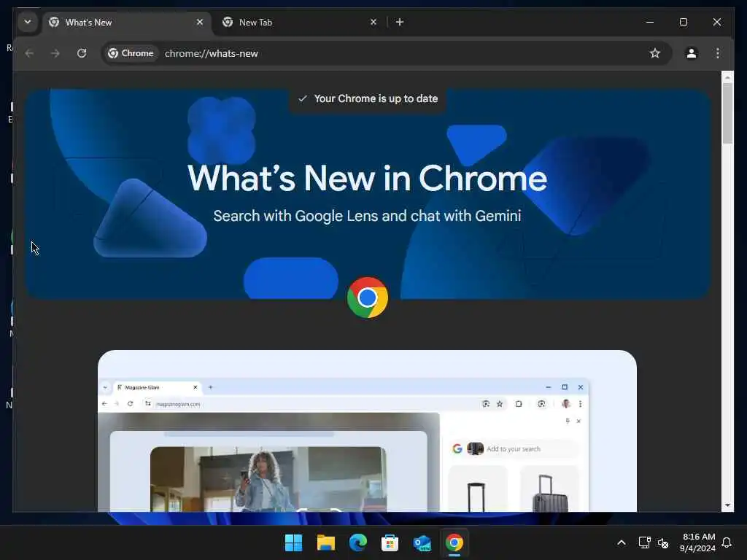Open the tab search dropdown arrow
The height and width of the screenshot is (560, 747).
(x=28, y=22)
